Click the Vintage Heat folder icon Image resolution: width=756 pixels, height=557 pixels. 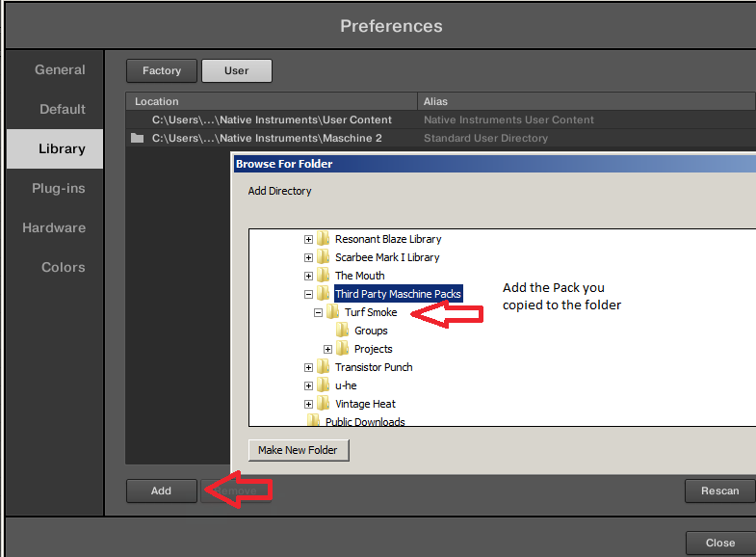323,404
